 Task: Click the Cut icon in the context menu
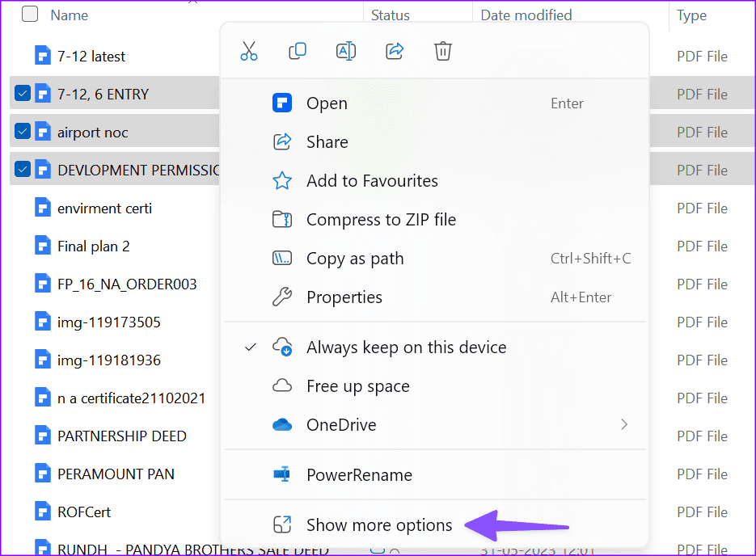[x=249, y=51]
